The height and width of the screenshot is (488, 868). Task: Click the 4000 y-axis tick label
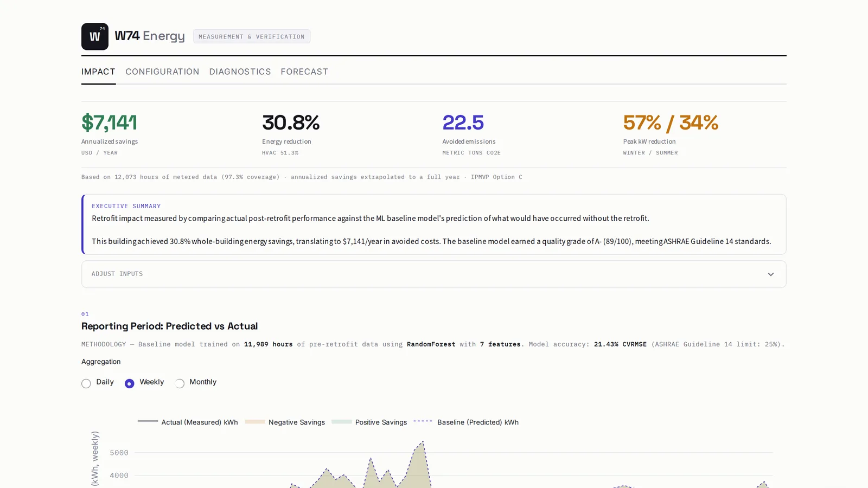coord(119,476)
